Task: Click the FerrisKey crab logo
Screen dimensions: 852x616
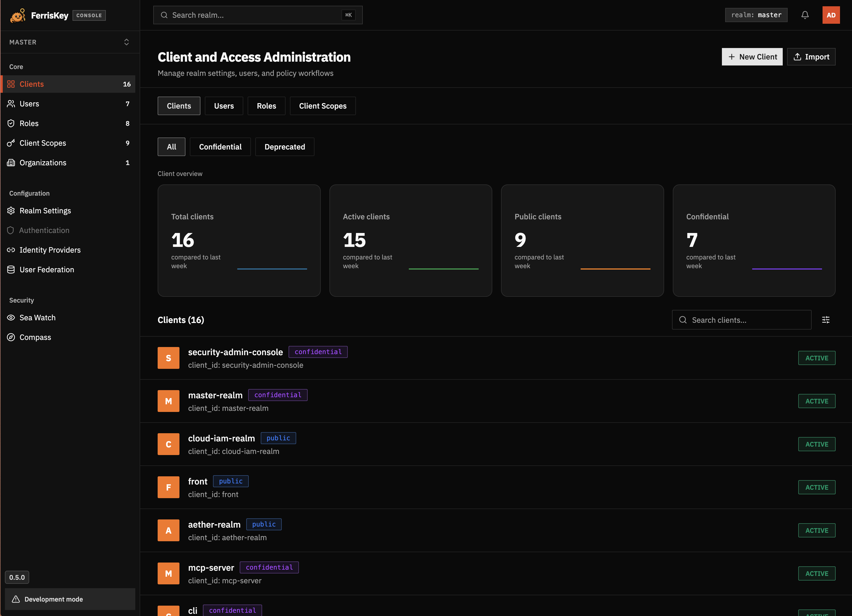Action: pyautogui.click(x=18, y=15)
